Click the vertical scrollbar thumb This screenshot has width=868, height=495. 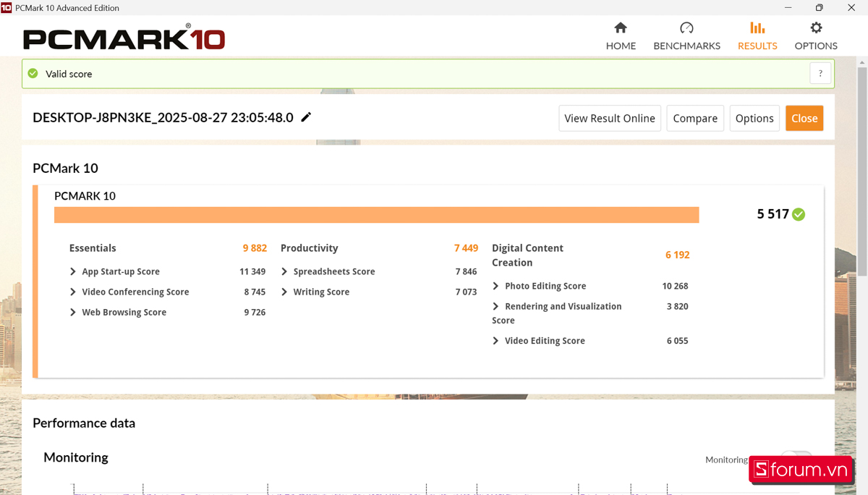(862, 172)
